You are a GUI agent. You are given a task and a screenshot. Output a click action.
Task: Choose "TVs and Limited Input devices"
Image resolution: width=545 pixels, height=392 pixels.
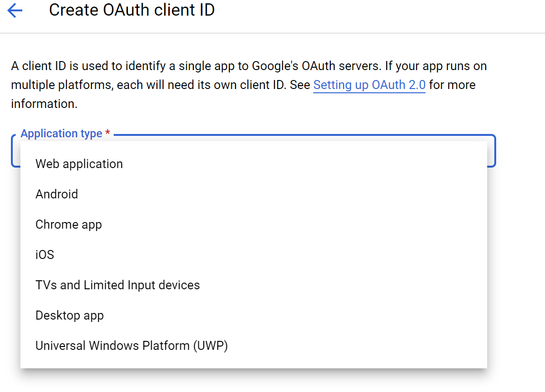[x=118, y=285]
